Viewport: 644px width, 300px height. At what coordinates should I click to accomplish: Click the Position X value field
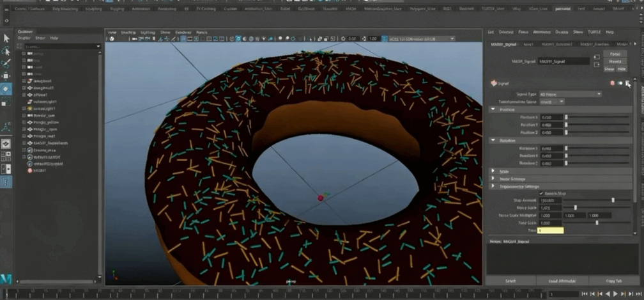point(551,117)
